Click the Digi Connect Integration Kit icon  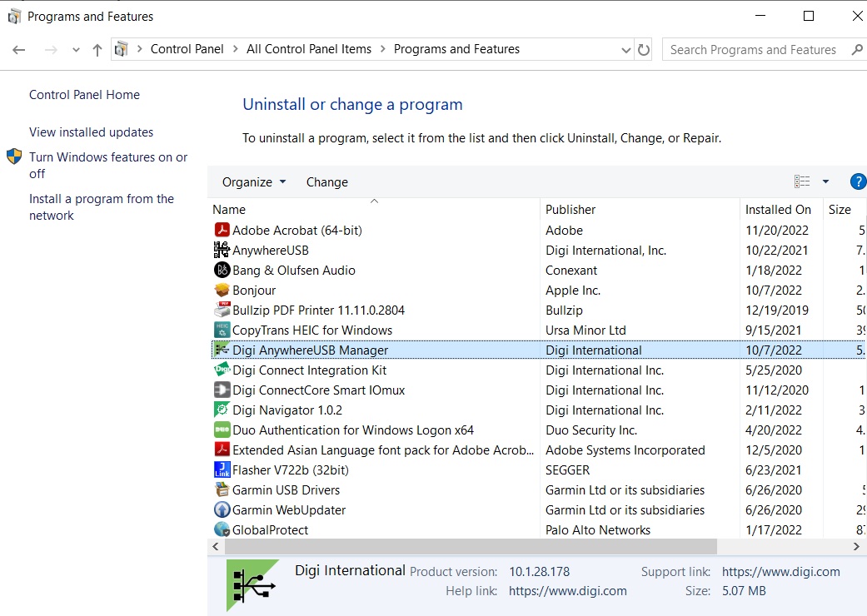(222, 370)
